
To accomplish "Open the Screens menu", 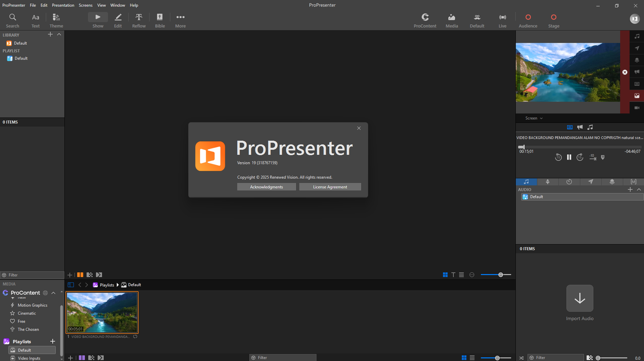I will click(85, 5).
